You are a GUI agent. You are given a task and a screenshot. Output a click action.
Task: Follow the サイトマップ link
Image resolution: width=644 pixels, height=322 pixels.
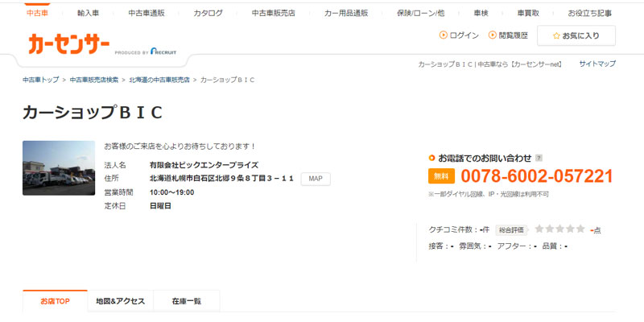[597, 64]
